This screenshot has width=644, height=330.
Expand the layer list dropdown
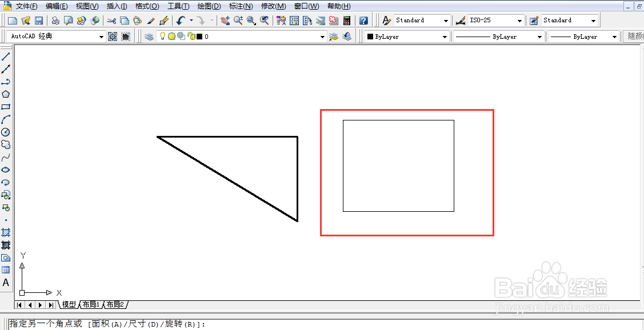pyautogui.click(x=323, y=37)
